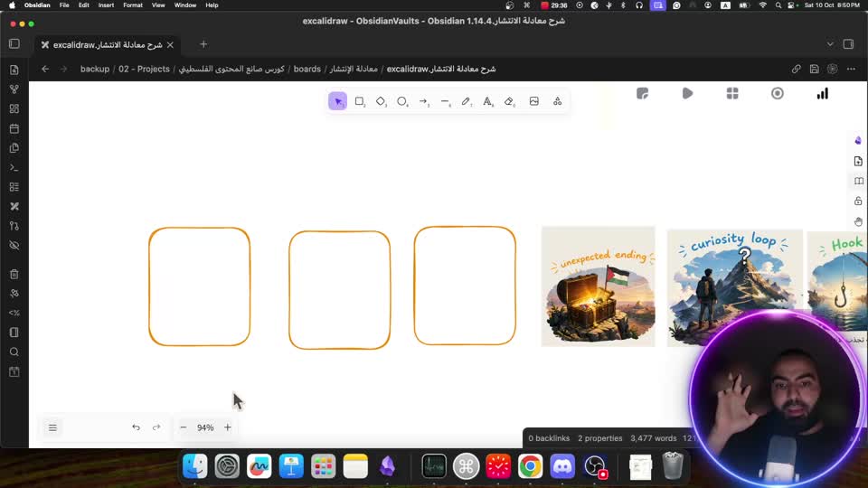Click the record circle icon on canvas

click(x=778, y=93)
